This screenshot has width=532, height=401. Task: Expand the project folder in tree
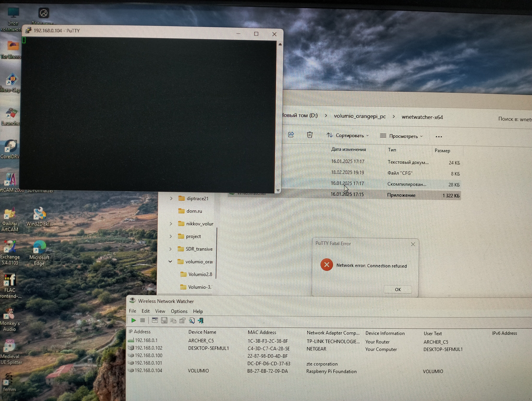point(171,236)
